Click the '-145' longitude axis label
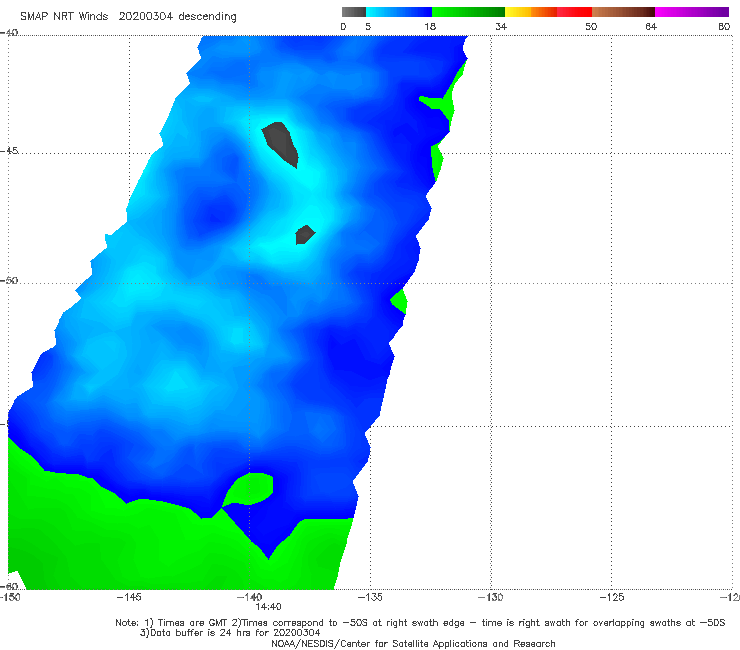This screenshot has height=650, width=740. coord(129,597)
